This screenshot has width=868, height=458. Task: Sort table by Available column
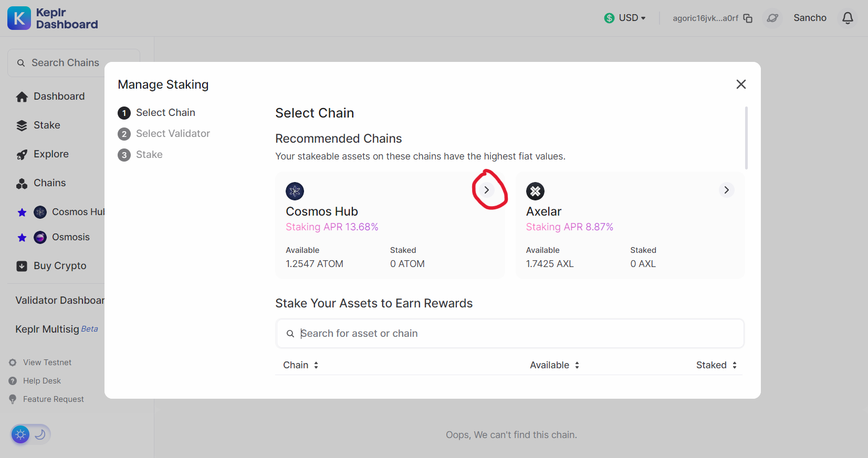pos(555,365)
